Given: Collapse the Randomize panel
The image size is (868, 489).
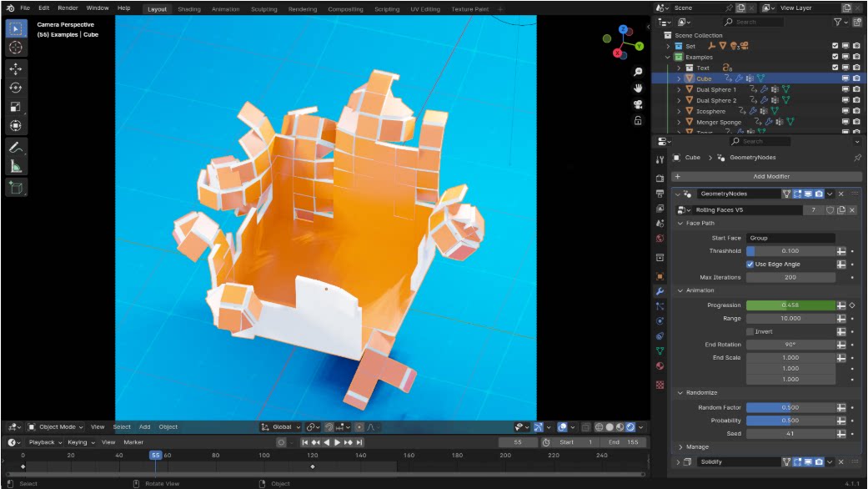Looking at the screenshot, I should click(680, 393).
